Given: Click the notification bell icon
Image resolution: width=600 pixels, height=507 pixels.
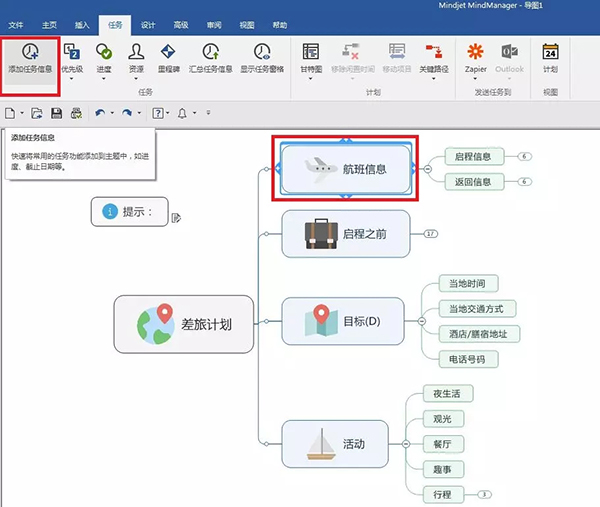Looking at the screenshot, I should pos(183,113).
